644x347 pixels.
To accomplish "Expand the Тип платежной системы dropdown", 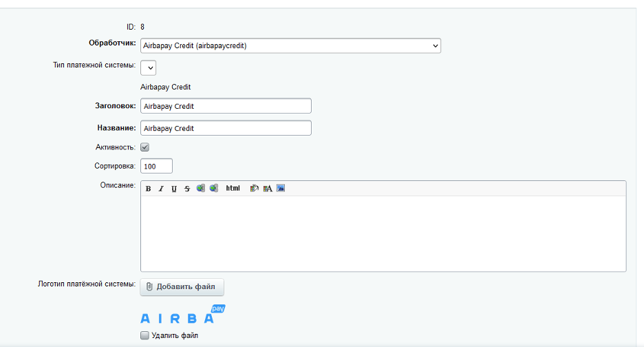I will pyautogui.click(x=148, y=68).
